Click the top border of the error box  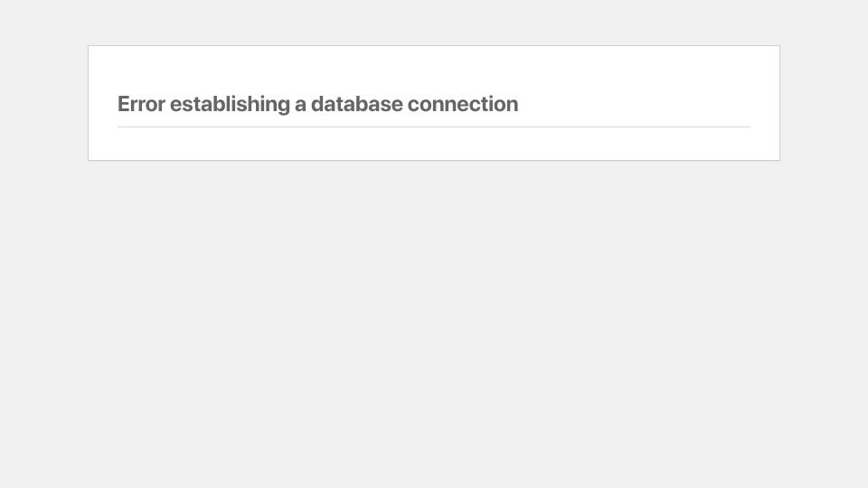pyautogui.click(x=434, y=46)
